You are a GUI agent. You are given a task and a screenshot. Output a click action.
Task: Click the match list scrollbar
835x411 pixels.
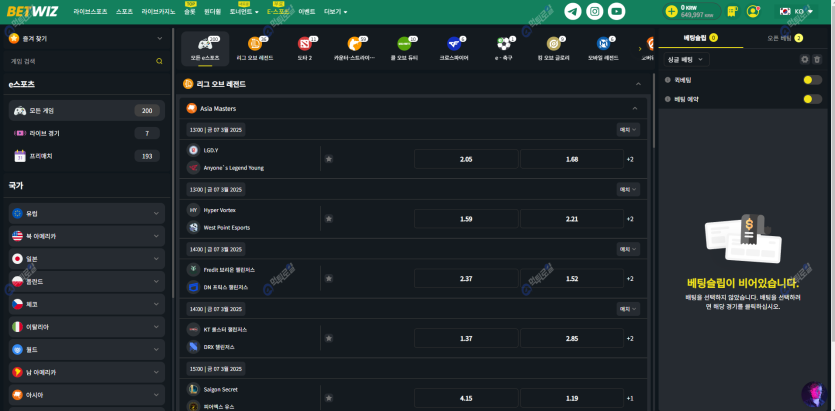653,111
